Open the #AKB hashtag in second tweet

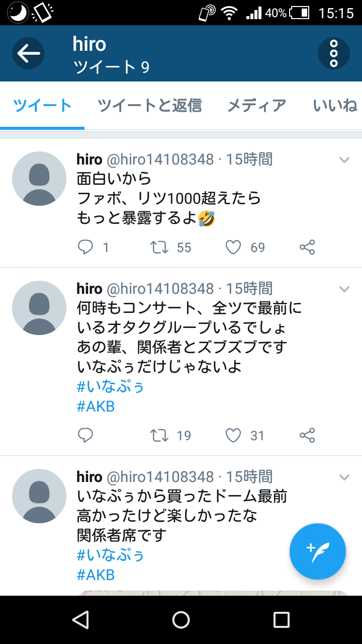click(96, 407)
